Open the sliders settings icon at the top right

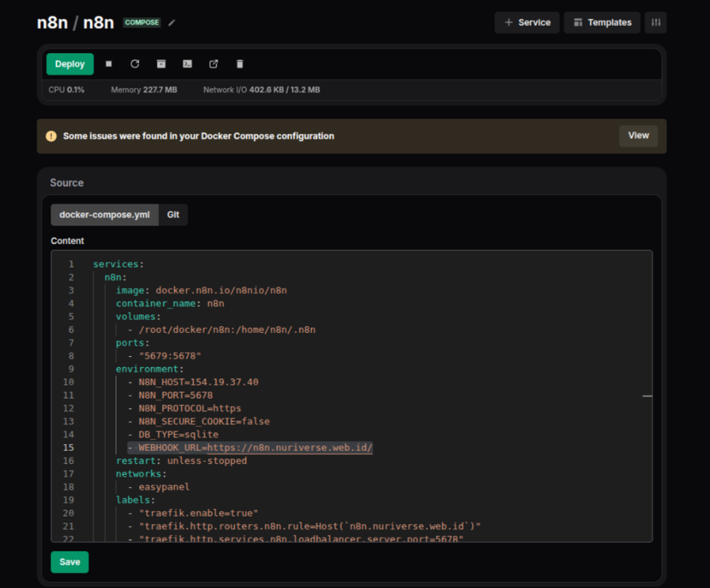pyautogui.click(x=655, y=23)
